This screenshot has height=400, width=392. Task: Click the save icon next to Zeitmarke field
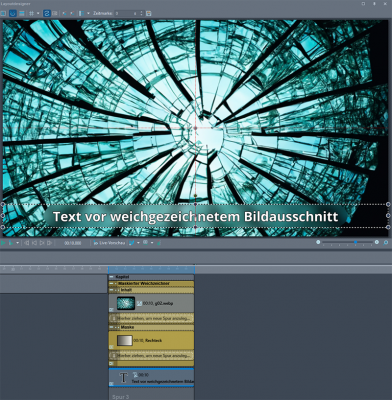tap(149, 13)
